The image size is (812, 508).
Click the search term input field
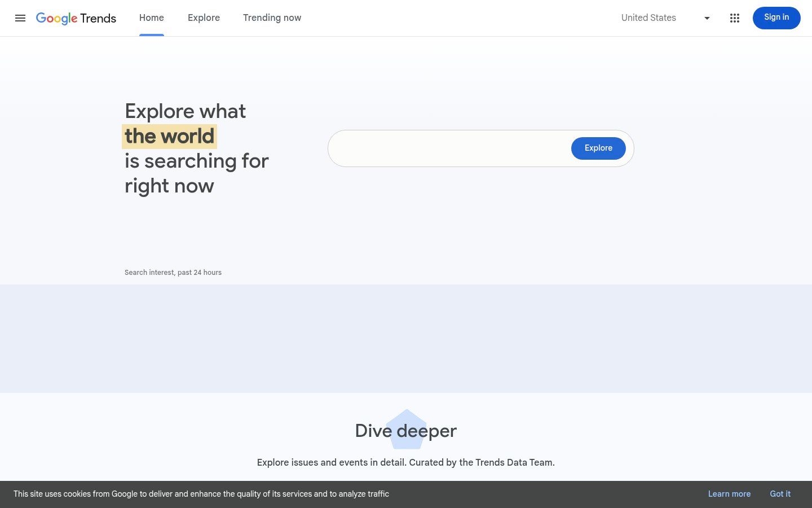[x=445, y=148]
